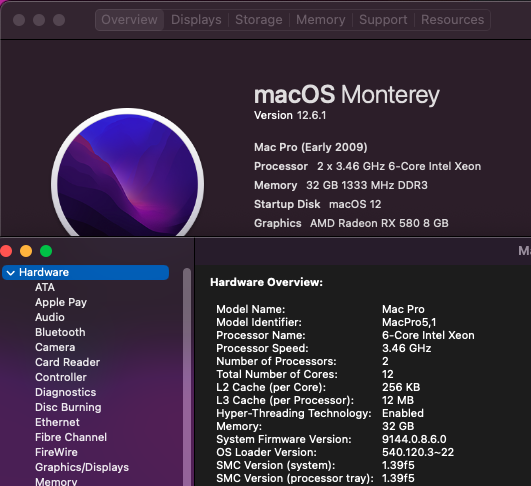Click the sidebar vertical scrollbar

tap(187, 377)
